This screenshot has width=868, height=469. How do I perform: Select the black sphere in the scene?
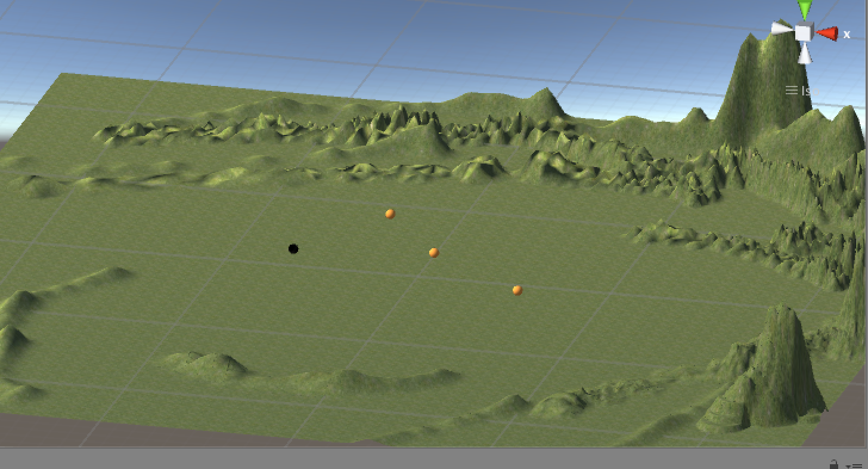tap(293, 249)
